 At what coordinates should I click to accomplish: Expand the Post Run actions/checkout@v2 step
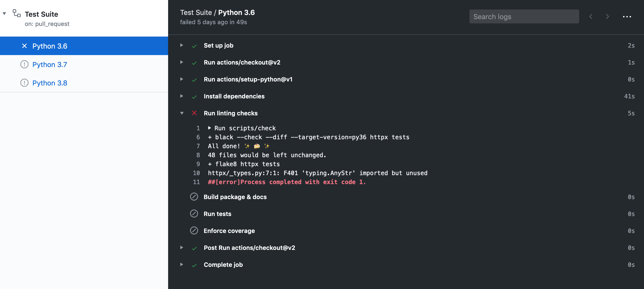181,248
